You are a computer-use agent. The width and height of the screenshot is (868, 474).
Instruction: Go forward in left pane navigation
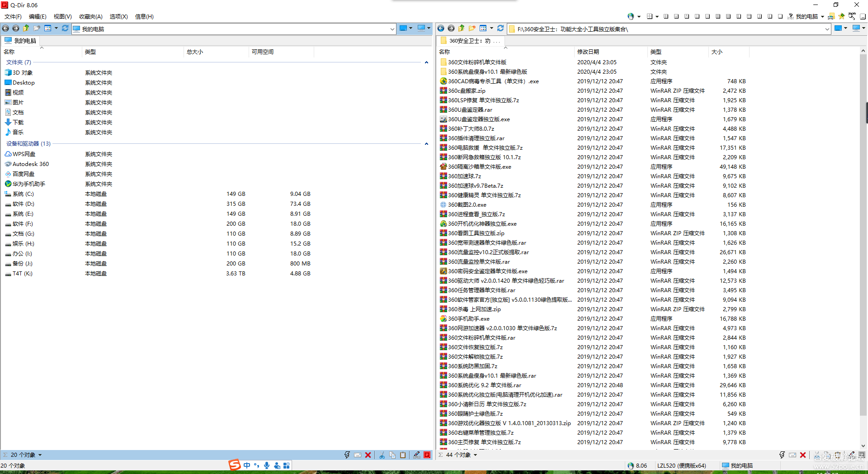click(x=16, y=28)
